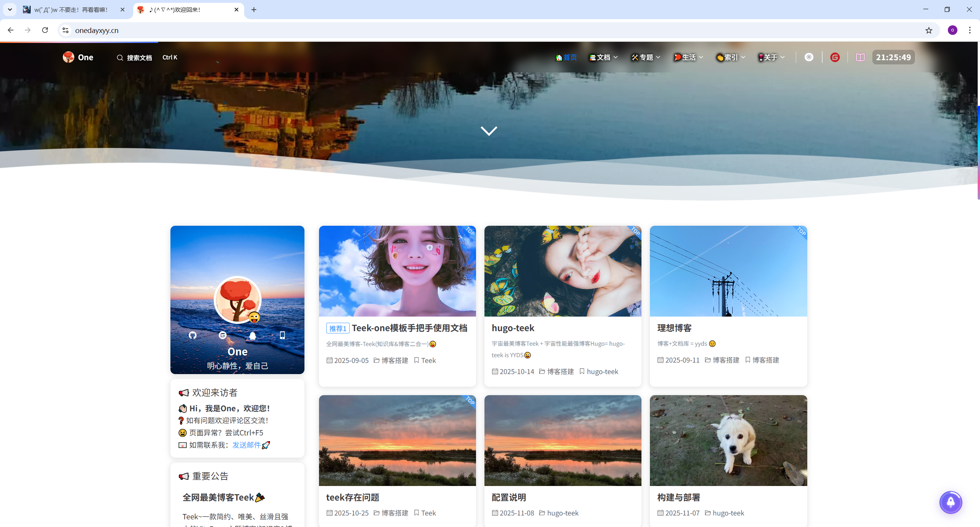Expand the 专题 dropdown menu

click(x=646, y=57)
